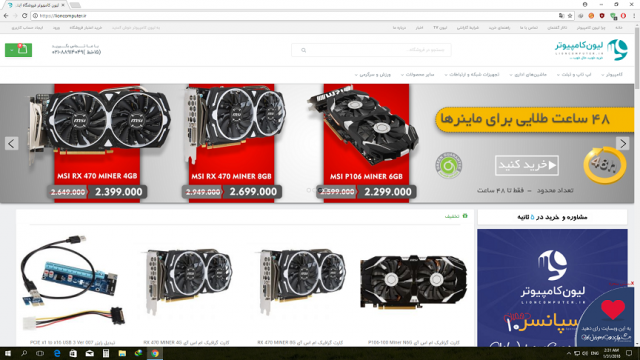Open the خانه link in top bar
Image resolution: width=640 pixels, height=360 pixels.
[x=619, y=28]
